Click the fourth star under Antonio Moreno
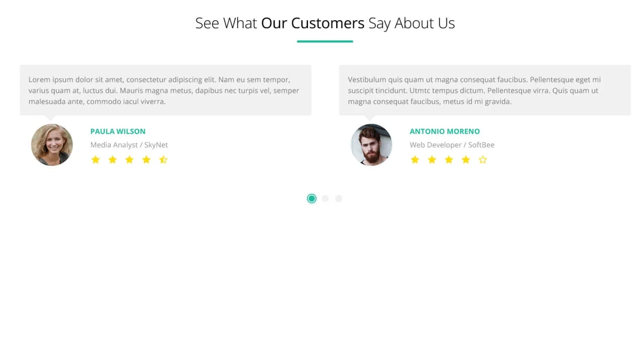Viewport: 644px width, 362px height. (x=465, y=159)
